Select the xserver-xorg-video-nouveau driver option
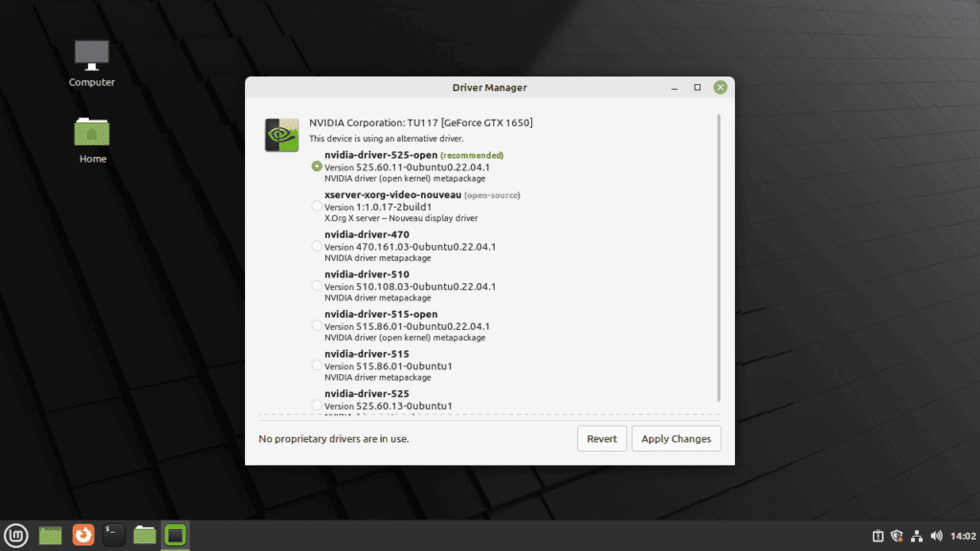Screen dimensions: 980x551 (x=317, y=207)
